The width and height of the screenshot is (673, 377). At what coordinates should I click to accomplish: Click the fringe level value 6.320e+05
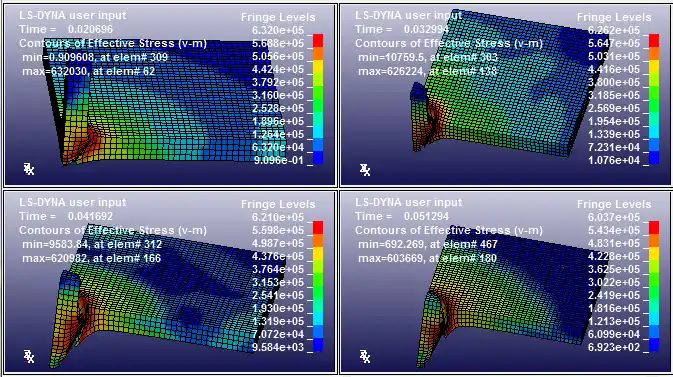(x=278, y=30)
